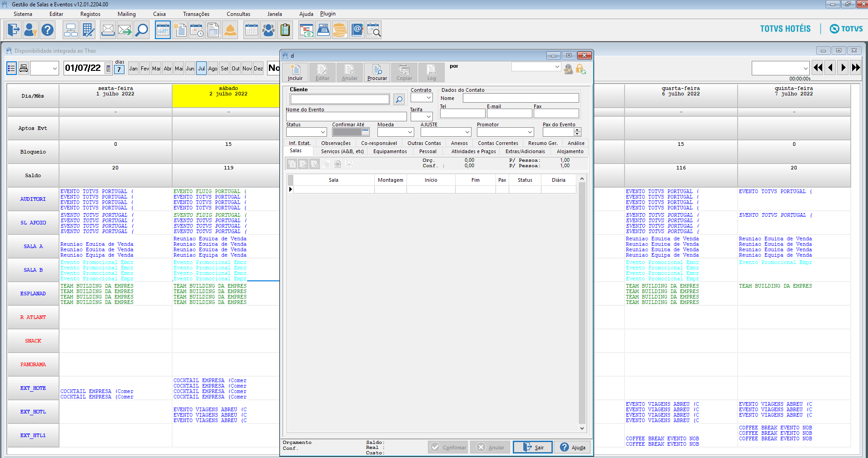Toggle the list view button left of printer
868x458 pixels.
pos(11,68)
